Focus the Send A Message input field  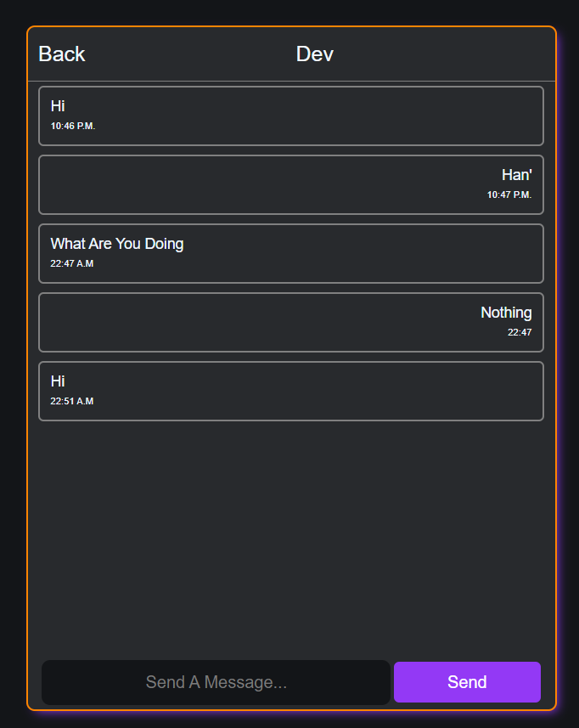[x=216, y=682]
